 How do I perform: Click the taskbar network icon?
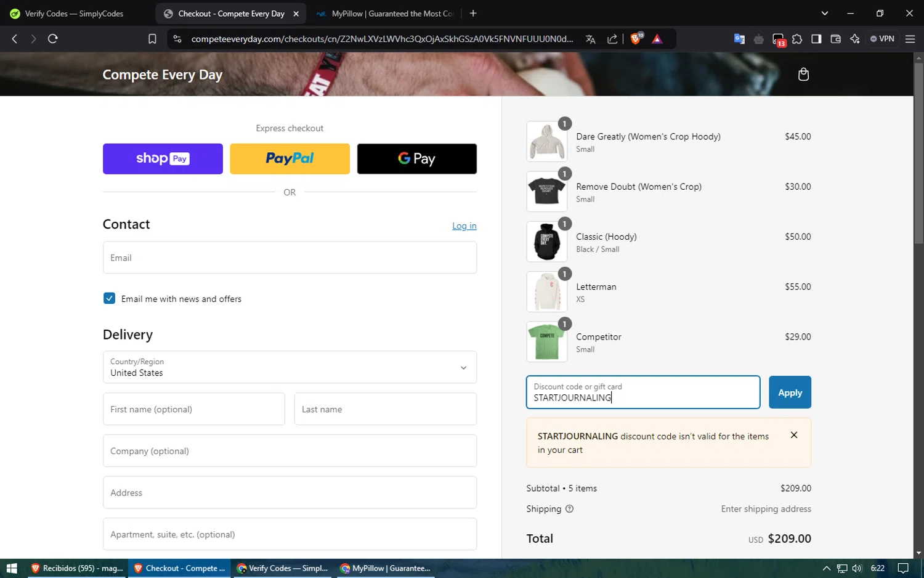pos(842,568)
